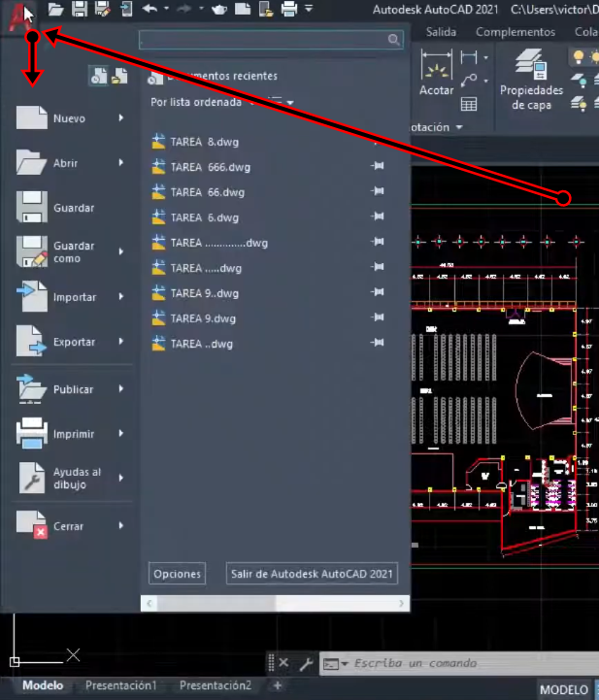Viewport: 599px width, 700px height.
Task: Click the Save As icon with pencil
Action: pos(103,9)
